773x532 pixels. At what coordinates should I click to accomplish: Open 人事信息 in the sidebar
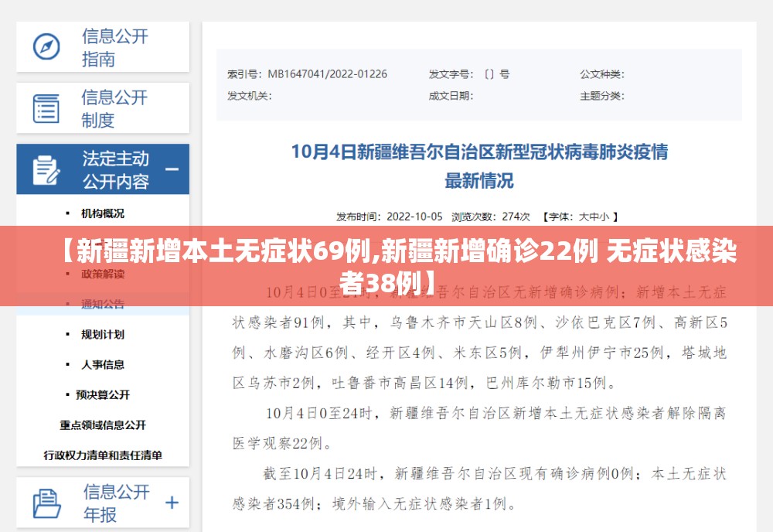tap(103, 365)
